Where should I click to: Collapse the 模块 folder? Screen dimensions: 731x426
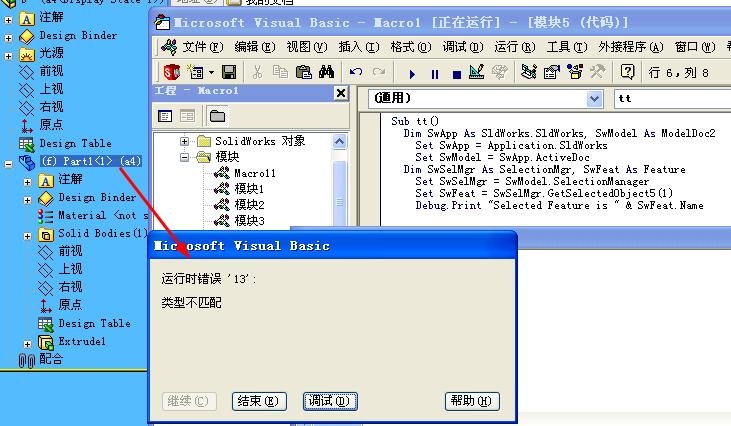185,158
